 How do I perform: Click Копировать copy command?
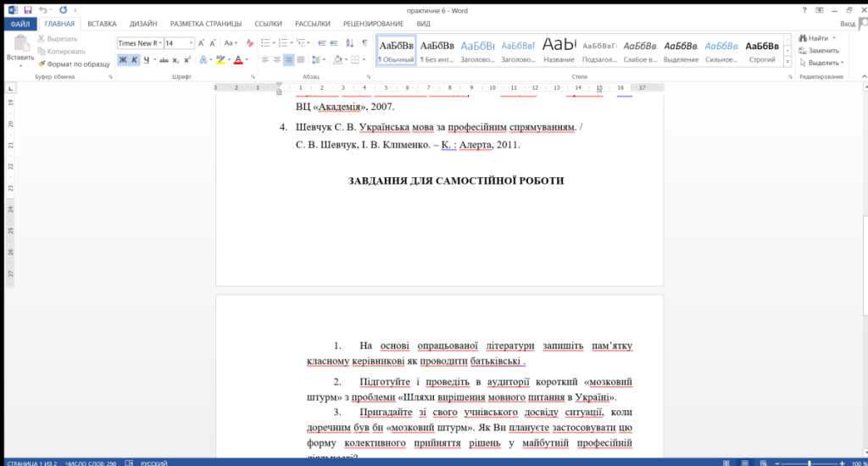pos(61,52)
